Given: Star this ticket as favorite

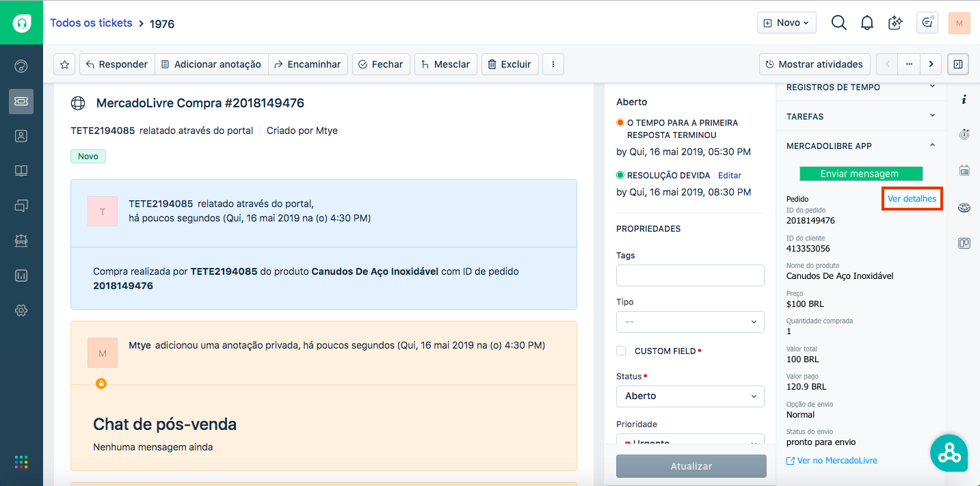Looking at the screenshot, I should tap(64, 64).
